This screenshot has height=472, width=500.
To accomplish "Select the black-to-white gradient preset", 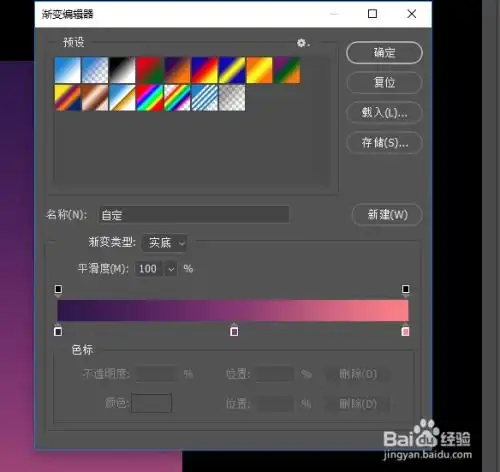I will point(122,70).
